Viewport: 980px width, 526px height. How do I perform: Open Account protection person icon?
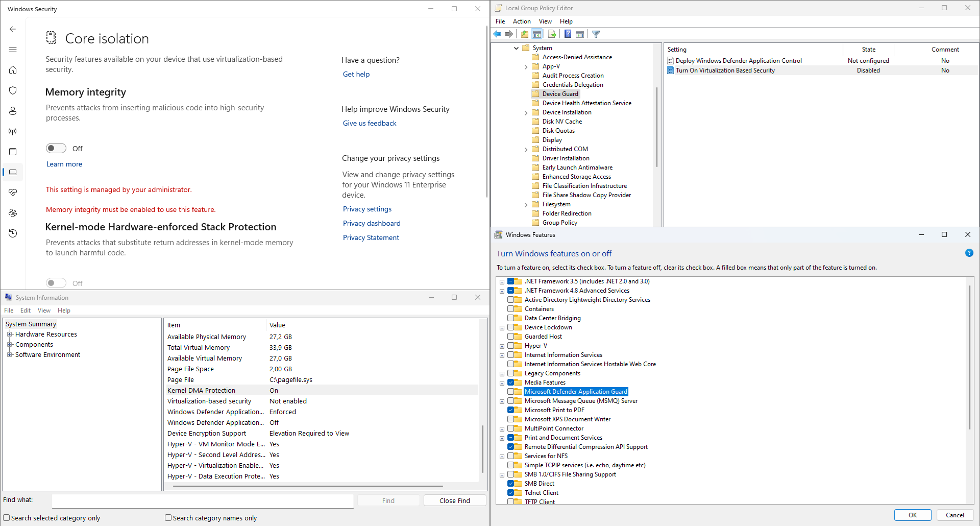point(13,111)
